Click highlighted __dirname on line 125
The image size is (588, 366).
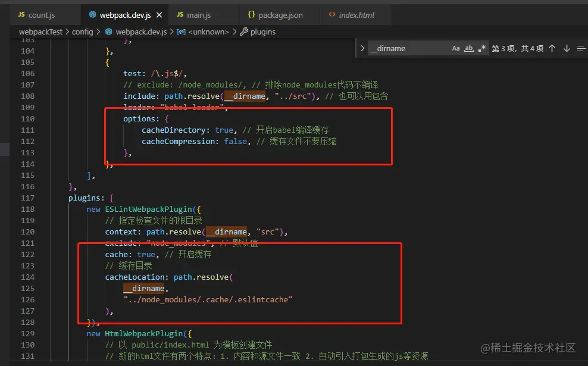click(144, 289)
